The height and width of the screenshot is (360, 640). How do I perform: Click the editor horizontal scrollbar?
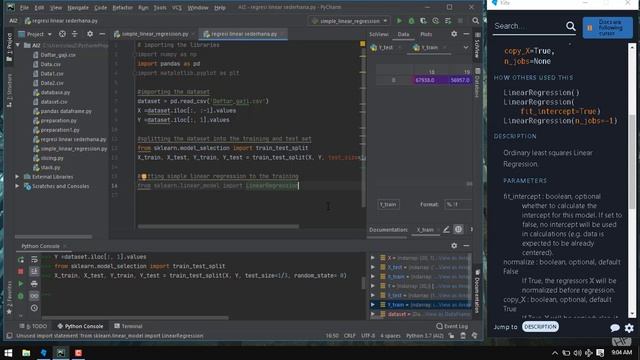(218, 226)
